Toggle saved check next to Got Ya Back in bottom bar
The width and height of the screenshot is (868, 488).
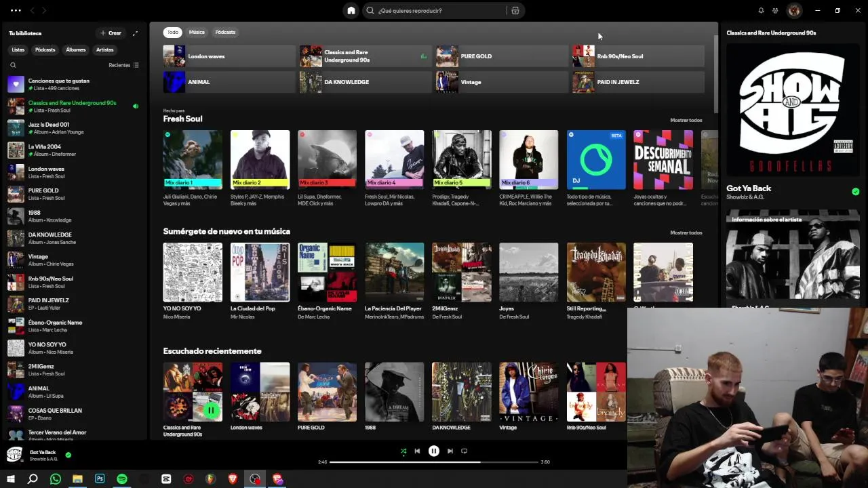(x=68, y=455)
